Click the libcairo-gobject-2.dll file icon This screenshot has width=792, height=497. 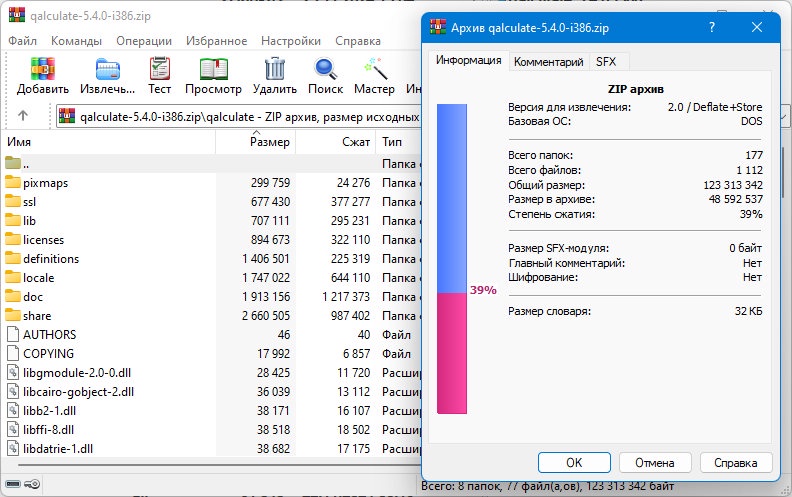tap(13, 391)
